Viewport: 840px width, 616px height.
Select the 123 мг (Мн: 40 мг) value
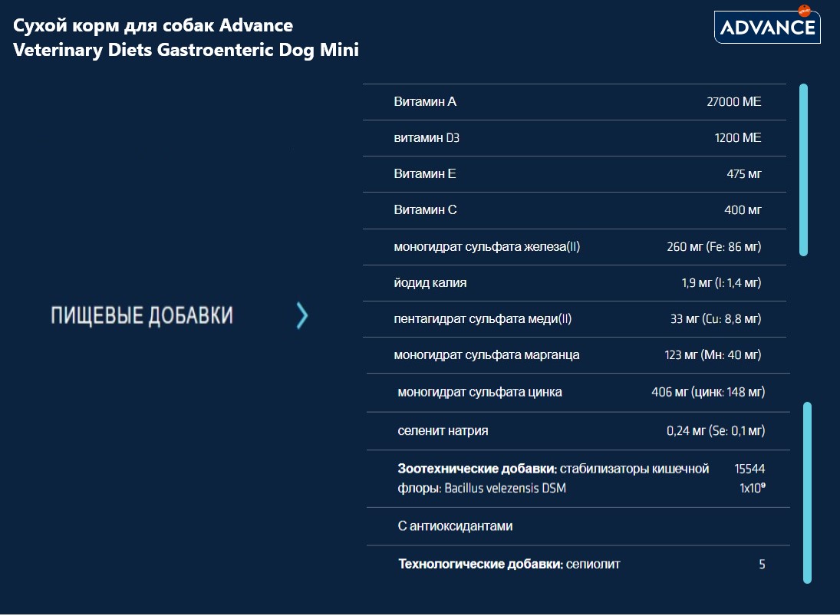713,355
